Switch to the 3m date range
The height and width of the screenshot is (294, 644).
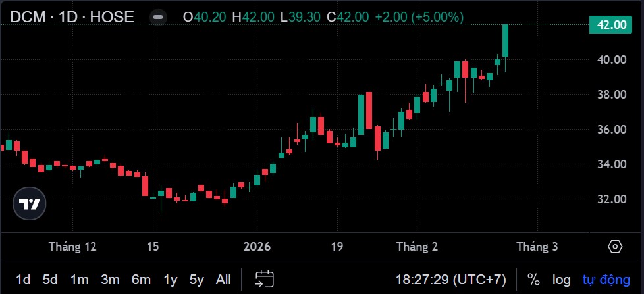(110, 280)
